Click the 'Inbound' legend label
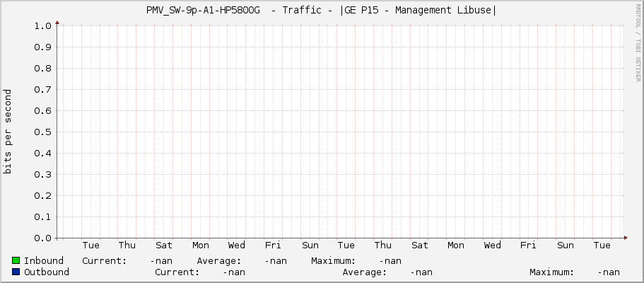 click(x=44, y=261)
